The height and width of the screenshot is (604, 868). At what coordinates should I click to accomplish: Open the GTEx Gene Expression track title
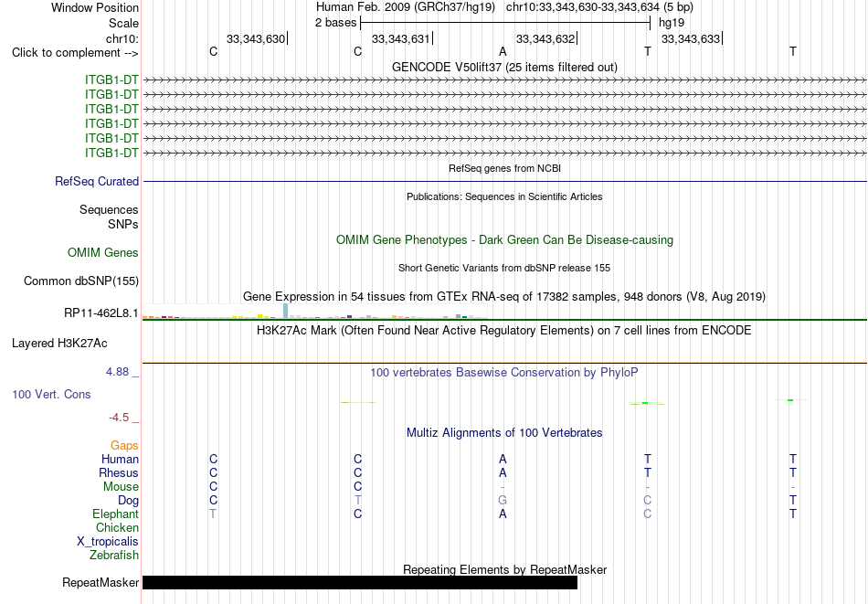[x=504, y=297]
